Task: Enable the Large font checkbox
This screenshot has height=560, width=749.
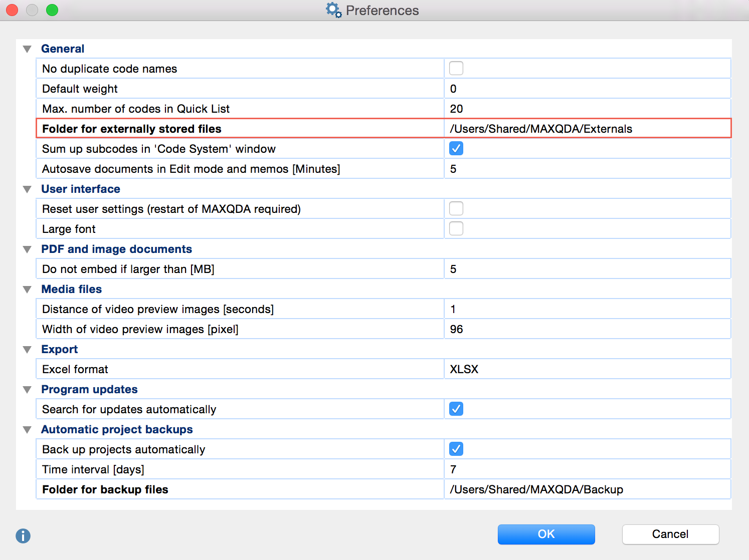Action: 456,228
